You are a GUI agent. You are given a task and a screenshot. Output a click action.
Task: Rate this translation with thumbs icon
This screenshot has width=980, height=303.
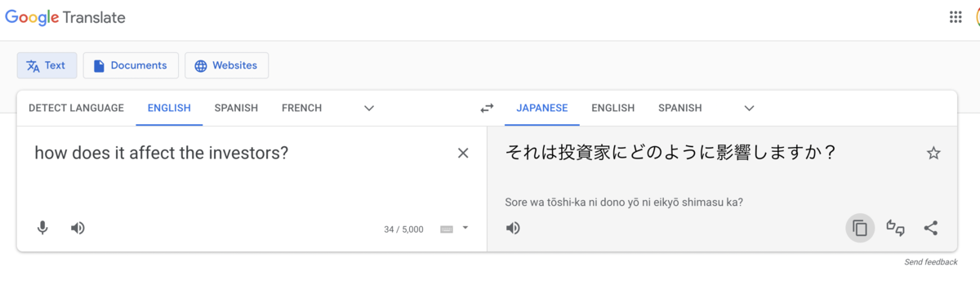(x=895, y=228)
